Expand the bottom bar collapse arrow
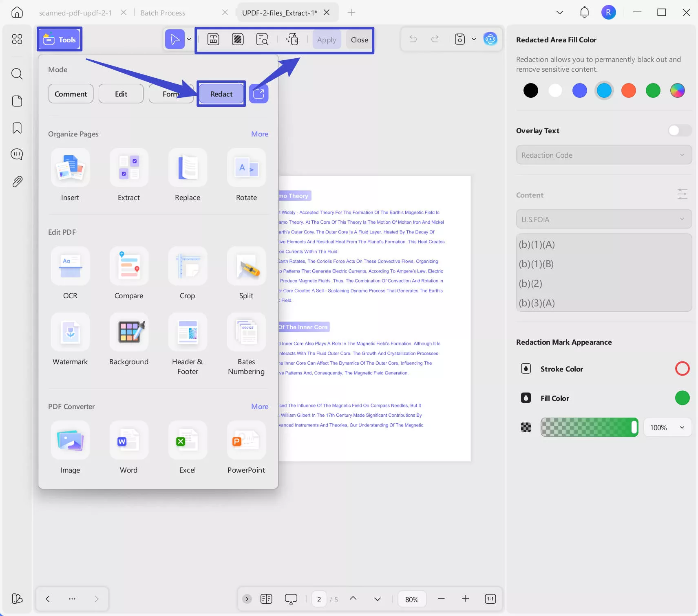698x616 pixels. point(247,599)
